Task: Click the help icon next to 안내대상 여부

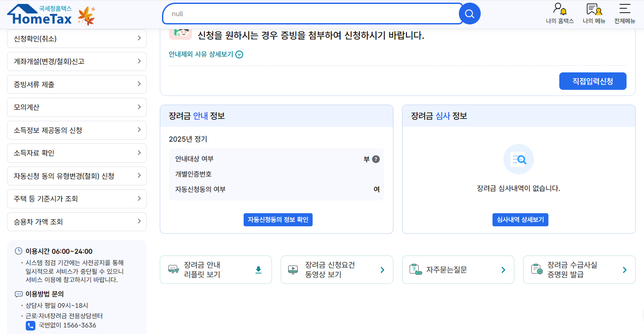Action: click(375, 159)
